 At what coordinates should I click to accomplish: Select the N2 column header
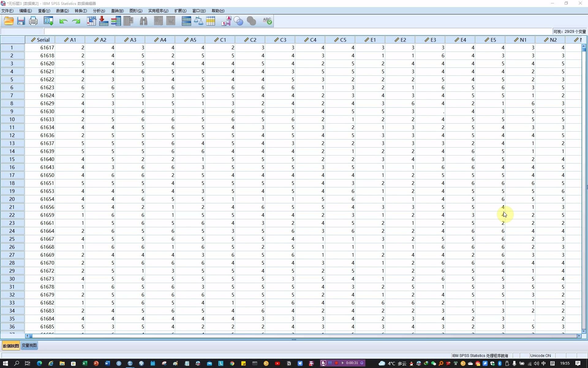click(550, 40)
